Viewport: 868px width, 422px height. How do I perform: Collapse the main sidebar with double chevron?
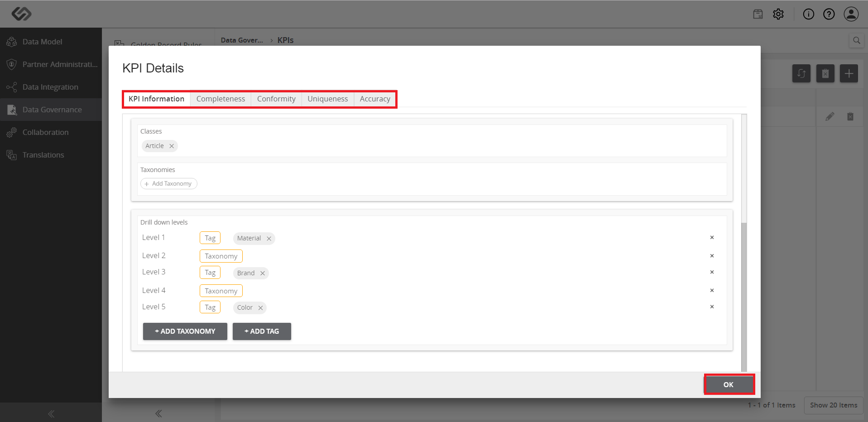click(51, 413)
